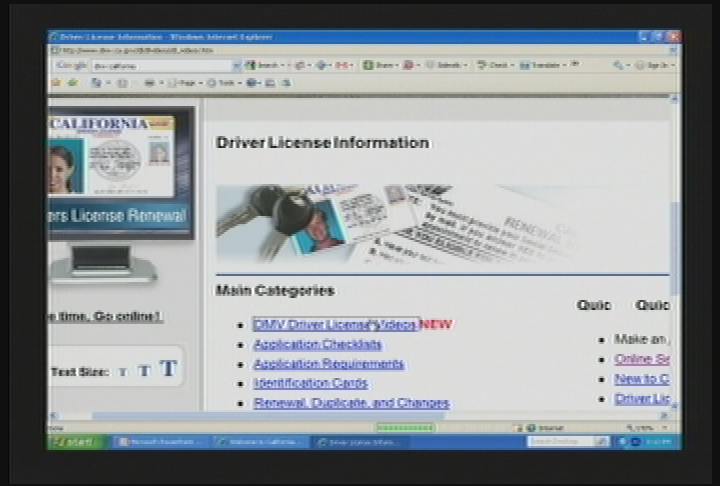This screenshot has height=486, width=720.
Task: Click the Google toolbar Search button
Action: [x=264, y=66]
